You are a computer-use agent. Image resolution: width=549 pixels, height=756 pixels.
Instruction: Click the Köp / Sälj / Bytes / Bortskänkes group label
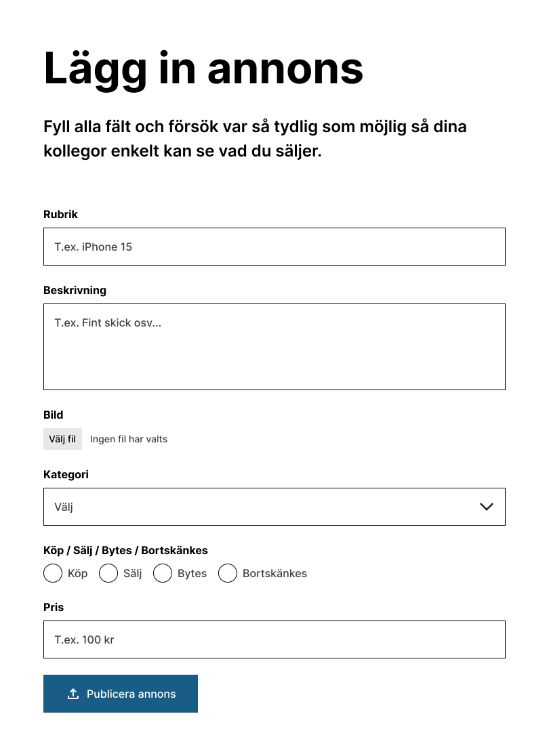pyautogui.click(x=125, y=550)
